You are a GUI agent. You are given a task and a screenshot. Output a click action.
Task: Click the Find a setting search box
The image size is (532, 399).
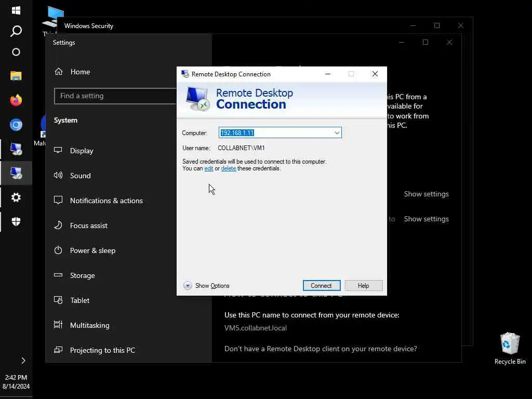point(115,96)
